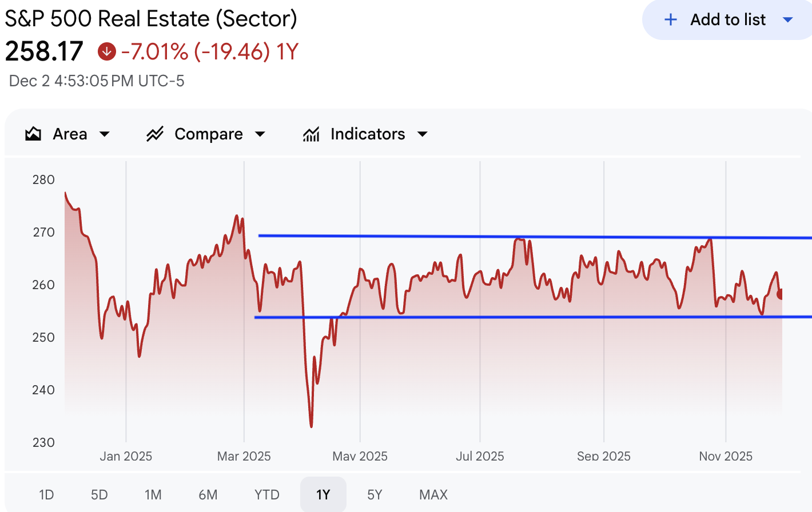Image resolution: width=812 pixels, height=512 pixels.
Task: Expand the Indicators dropdown arrow
Action: [423, 134]
